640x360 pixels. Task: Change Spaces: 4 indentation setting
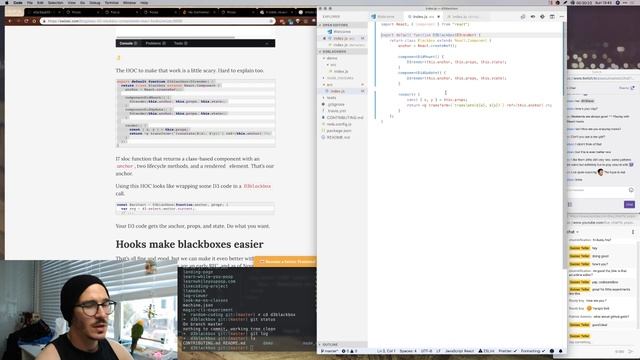pyautogui.click(x=408, y=351)
